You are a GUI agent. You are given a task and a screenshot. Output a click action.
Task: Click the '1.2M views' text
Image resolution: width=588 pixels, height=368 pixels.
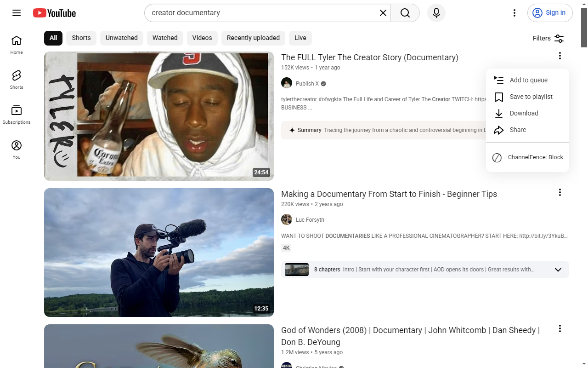pos(295,352)
